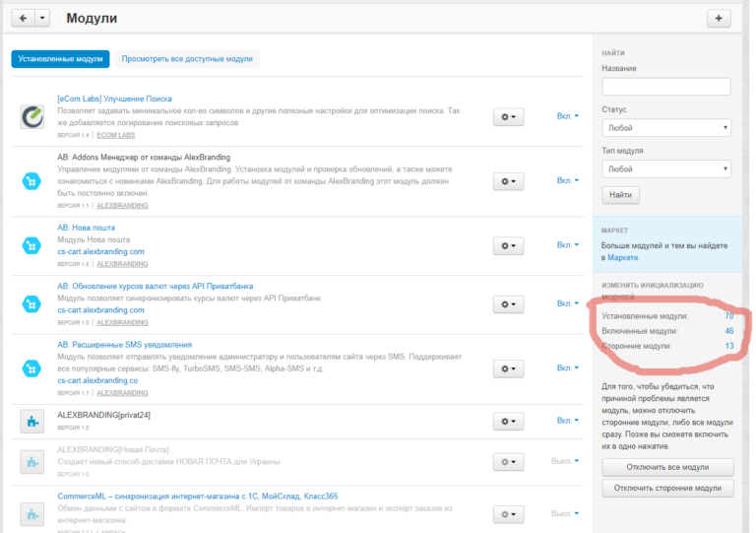Screen dimensions: 756x533
Task: Click ALEXBRANDING link under AB: Нова пошта
Action: tap(122, 264)
